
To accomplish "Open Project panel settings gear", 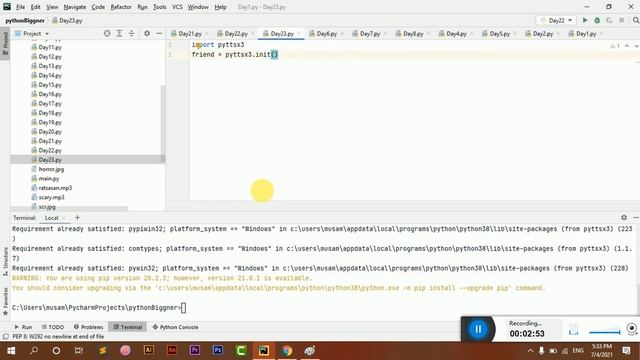I will 147,33.
